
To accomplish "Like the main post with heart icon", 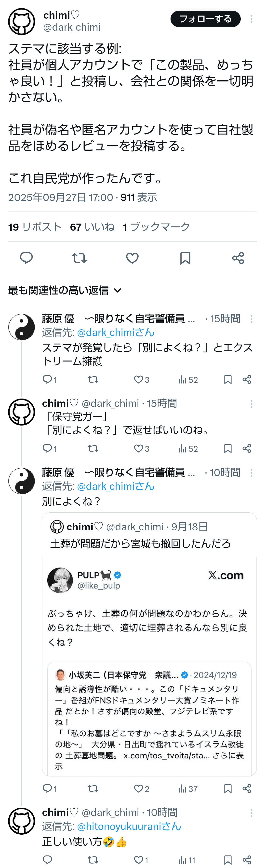I will pyautogui.click(x=132, y=258).
